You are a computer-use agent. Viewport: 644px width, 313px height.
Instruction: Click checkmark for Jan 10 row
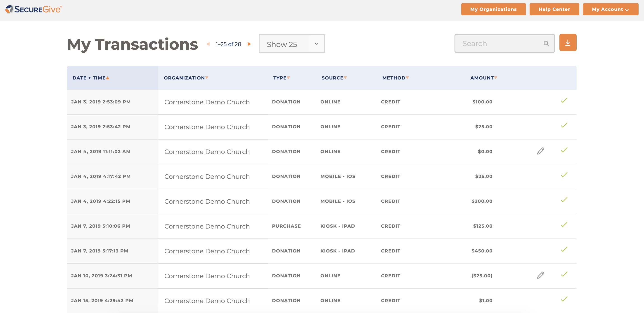coord(564,274)
